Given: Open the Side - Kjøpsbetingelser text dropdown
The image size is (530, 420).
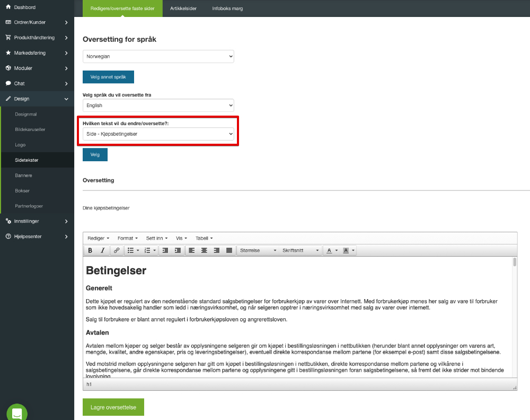Looking at the screenshot, I should (x=158, y=134).
